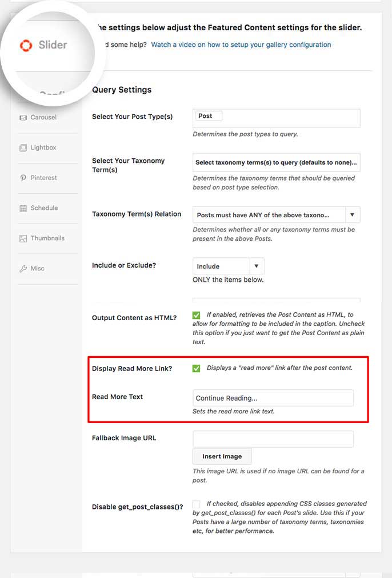The width and height of the screenshot is (392, 578).
Task: Open Taxonomy Term(s) Relation dropdown
Action: coord(277,214)
